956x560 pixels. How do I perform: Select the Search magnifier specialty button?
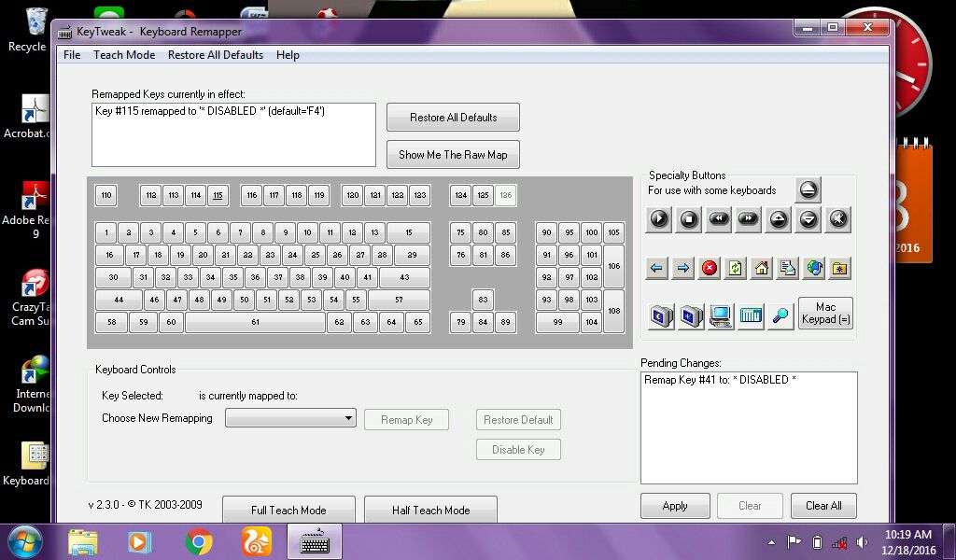pyautogui.click(x=780, y=315)
